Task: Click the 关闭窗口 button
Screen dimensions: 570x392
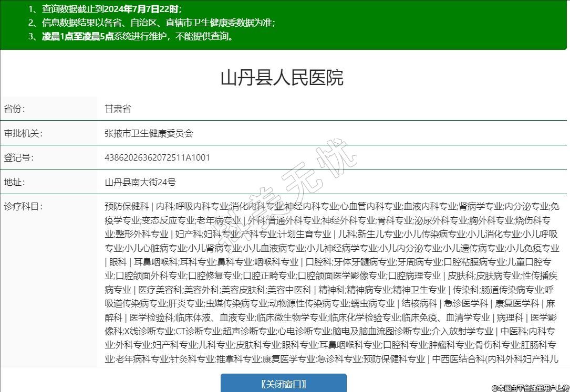Action: [283, 384]
